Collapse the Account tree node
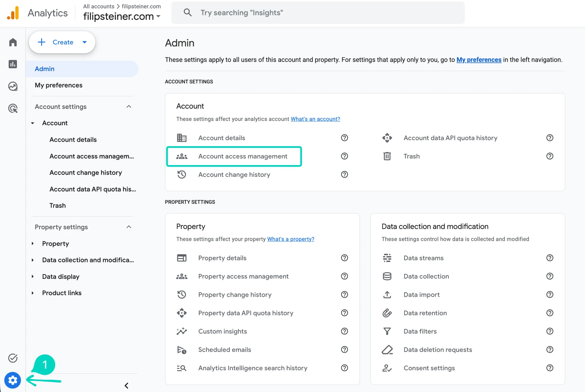The width and height of the screenshot is (585, 392). 32,123
